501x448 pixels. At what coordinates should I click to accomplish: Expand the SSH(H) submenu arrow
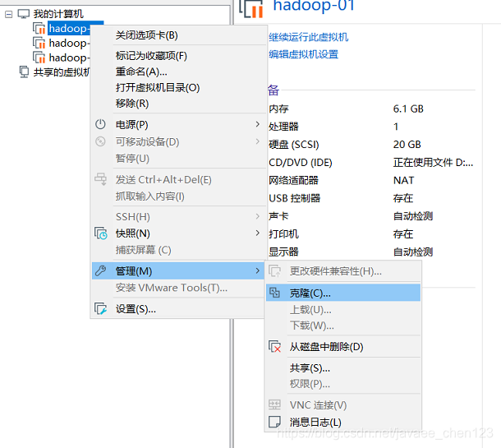(258, 216)
